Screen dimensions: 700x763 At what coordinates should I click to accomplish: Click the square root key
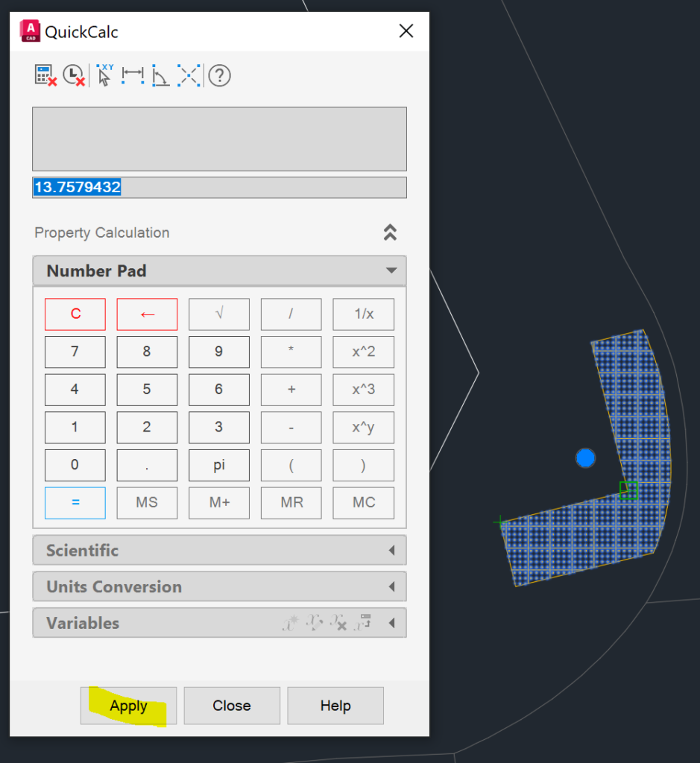click(219, 314)
